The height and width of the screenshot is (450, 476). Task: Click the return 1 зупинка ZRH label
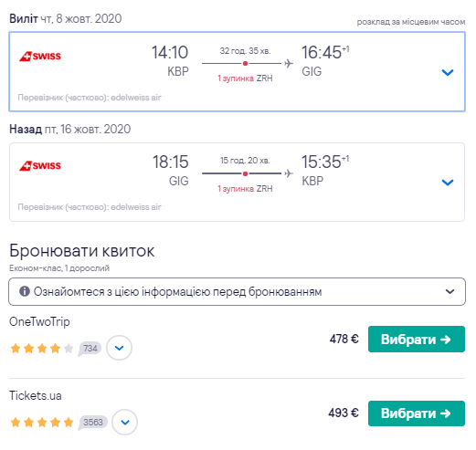click(x=245, y=189)
